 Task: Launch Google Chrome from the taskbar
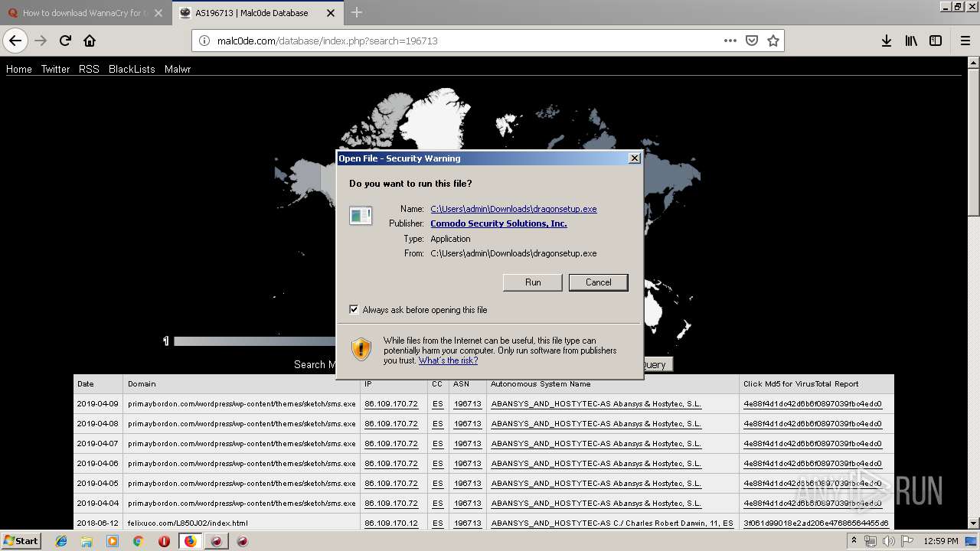[x=138, y=541]
